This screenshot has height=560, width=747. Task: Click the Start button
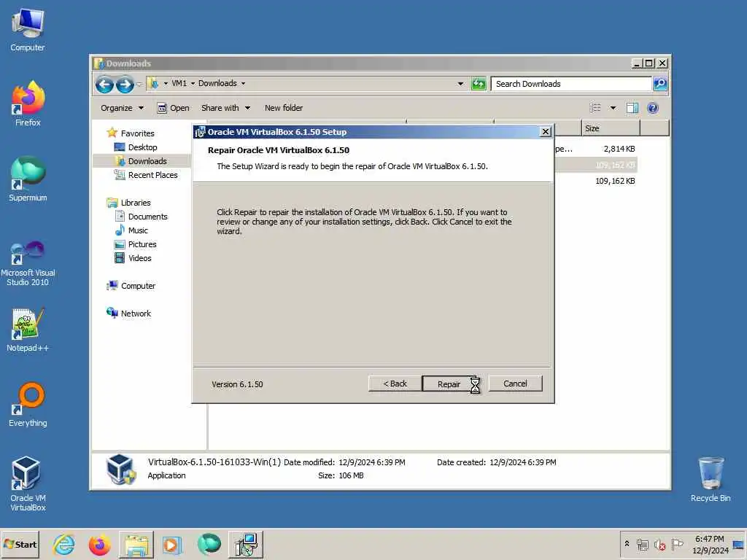20,544
